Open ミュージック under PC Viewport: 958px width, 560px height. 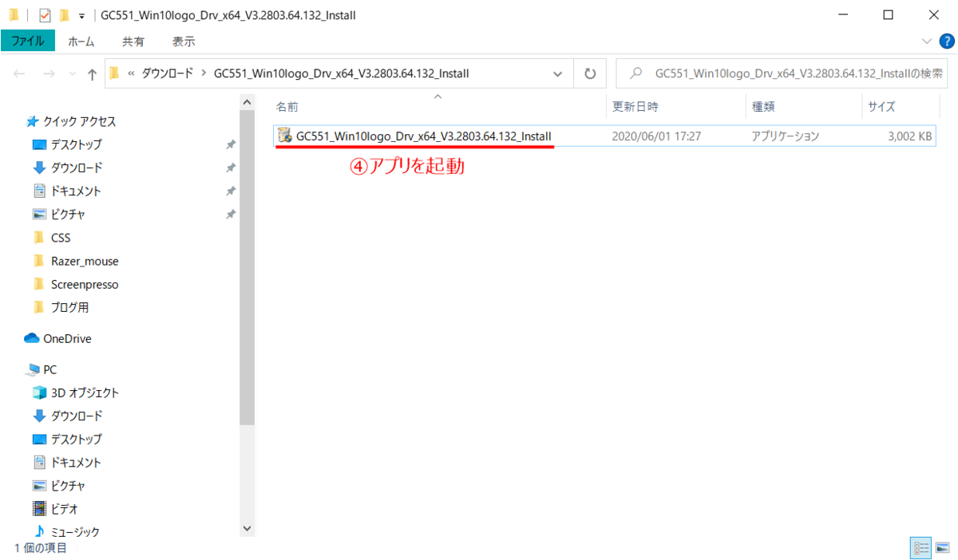(75, 531)
